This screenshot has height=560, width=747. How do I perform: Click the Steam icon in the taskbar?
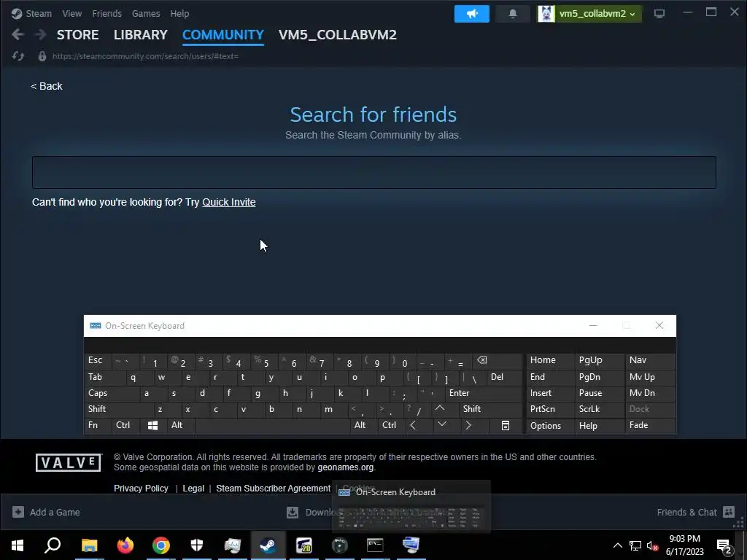click(x=268, y=545)
